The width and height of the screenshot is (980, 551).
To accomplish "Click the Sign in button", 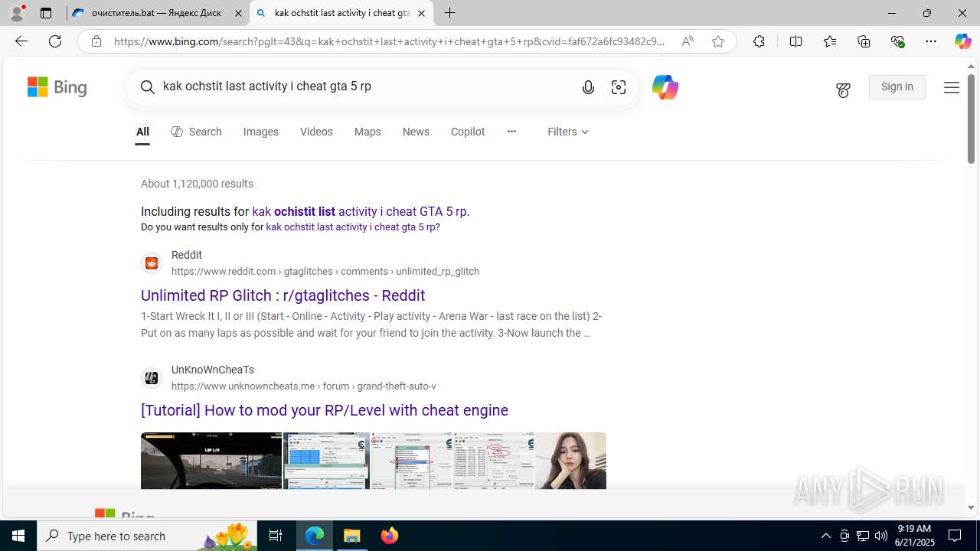I will coord(897,87).
